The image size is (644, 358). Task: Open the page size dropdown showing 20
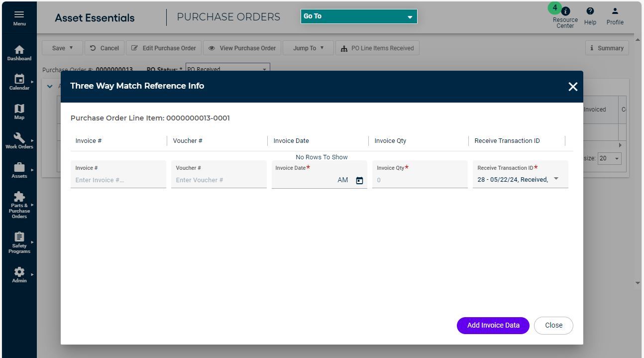click(610, 158)
